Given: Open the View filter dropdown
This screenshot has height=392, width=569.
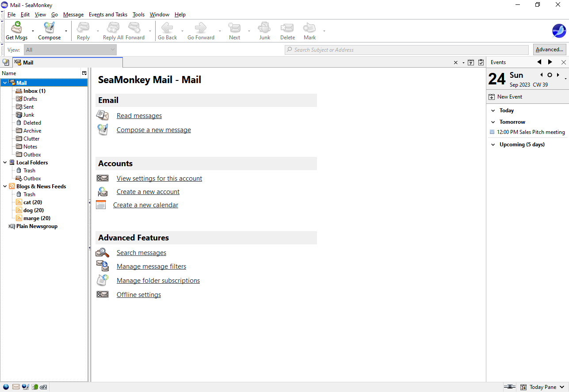Looking at the screenshot, I should (70, 50).
